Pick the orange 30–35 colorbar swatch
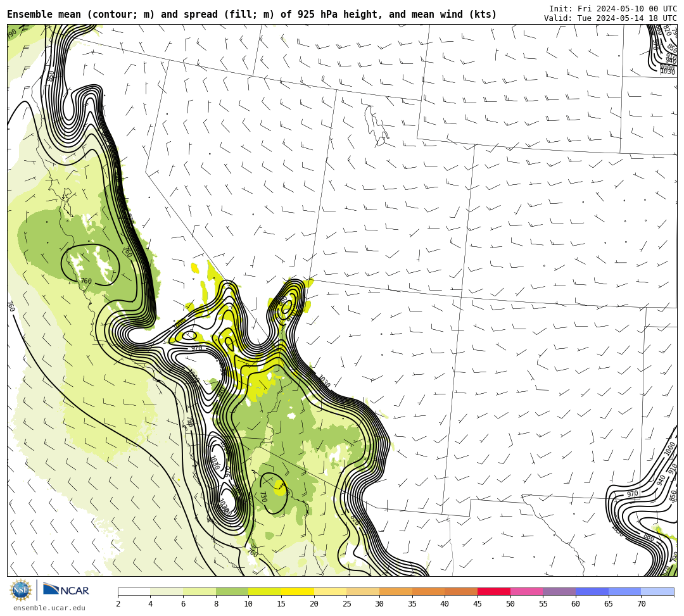Viewport: 684px width, 616px height. click(x=396, y=591)
